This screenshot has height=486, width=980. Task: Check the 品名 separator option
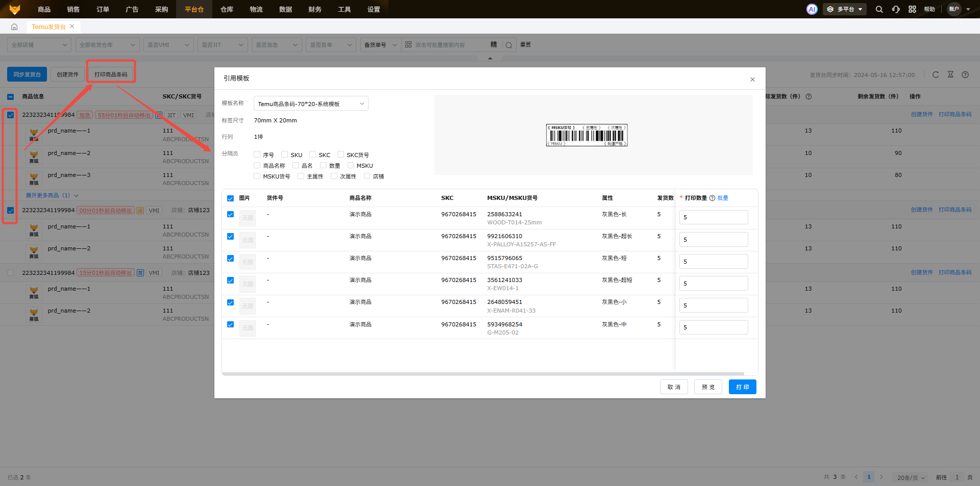296,165
